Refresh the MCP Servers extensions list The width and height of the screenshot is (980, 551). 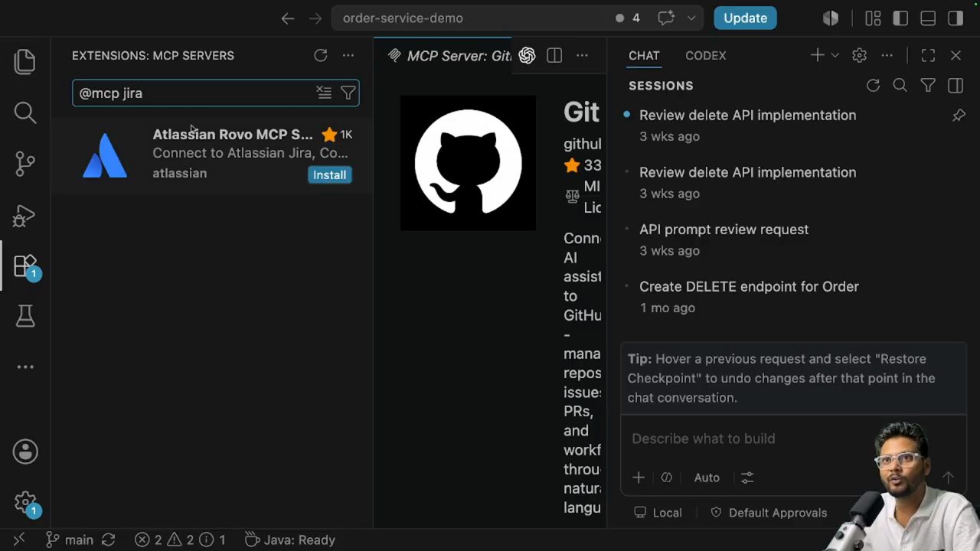321,55
